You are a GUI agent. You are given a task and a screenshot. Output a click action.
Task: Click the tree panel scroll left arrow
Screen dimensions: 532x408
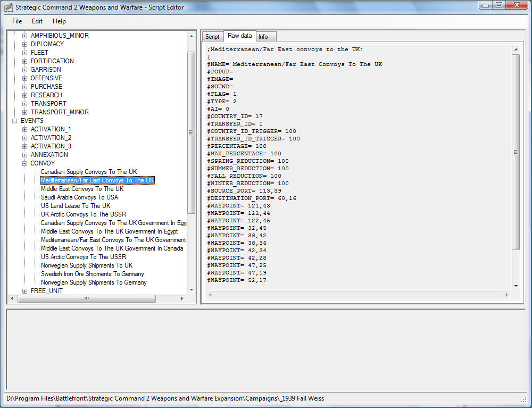[12, 298]
